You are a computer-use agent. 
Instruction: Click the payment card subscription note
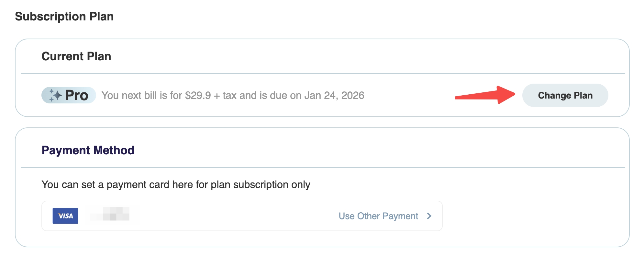tap(176, 184)
